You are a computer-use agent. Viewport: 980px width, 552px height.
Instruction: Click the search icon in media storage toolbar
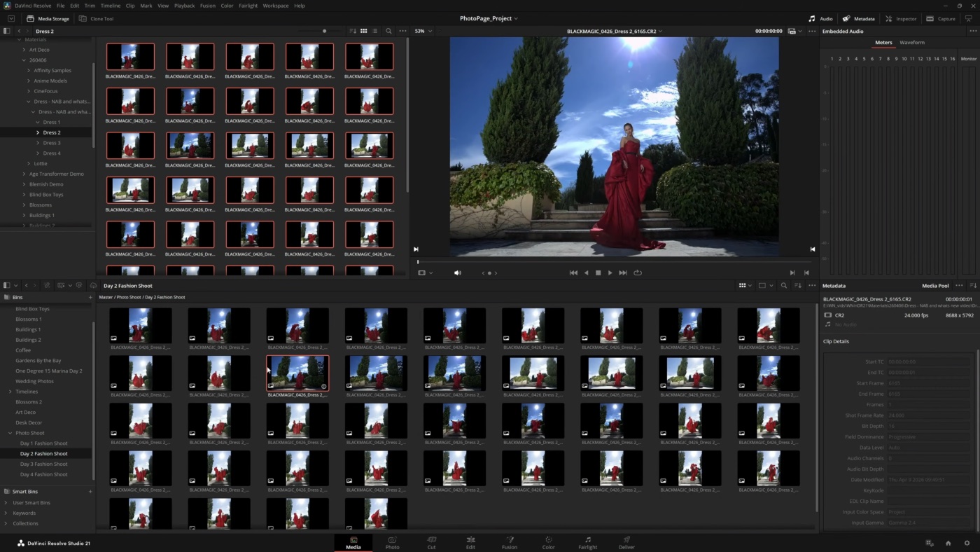pos(388,32)
